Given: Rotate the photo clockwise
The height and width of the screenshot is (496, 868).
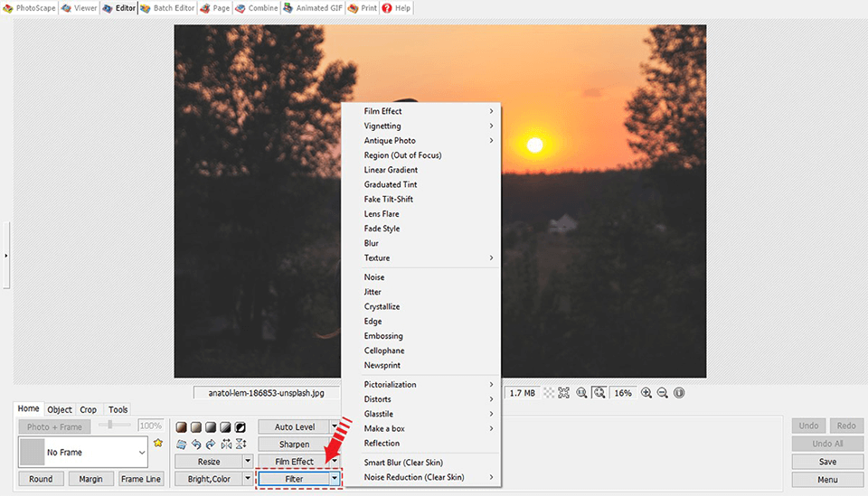Looking at the screenshot, I should point(211,444).
